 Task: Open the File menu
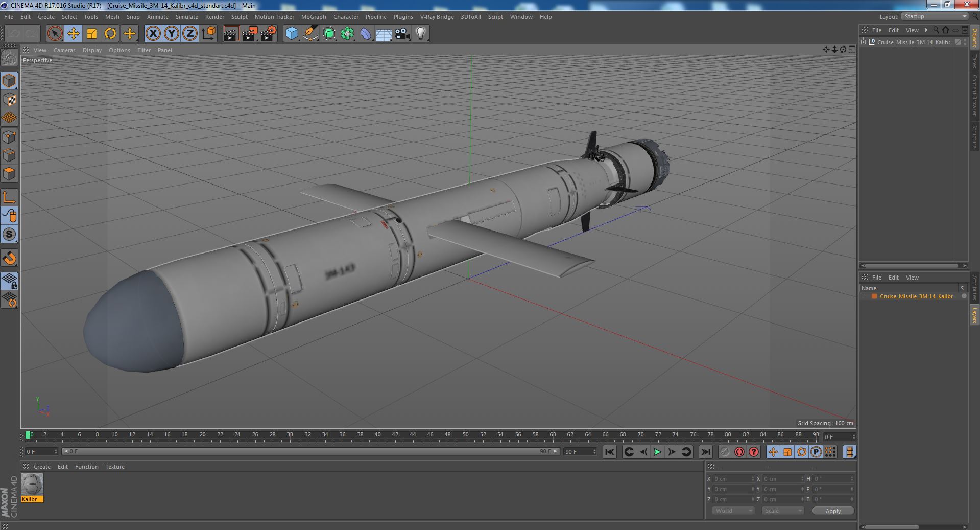[x=9, y=17]
